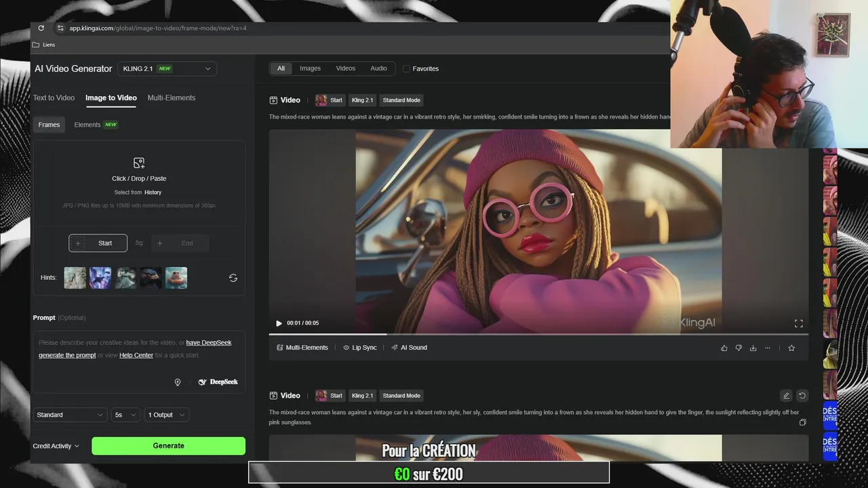Open the Help Center link
868x488 pixels.
pyautogui.click(x=136, y=355)
